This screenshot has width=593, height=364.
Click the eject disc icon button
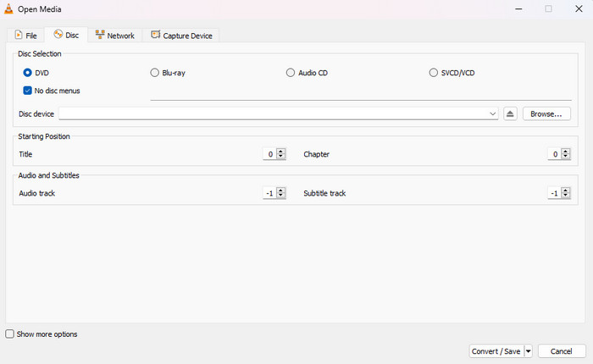point(510,113)
